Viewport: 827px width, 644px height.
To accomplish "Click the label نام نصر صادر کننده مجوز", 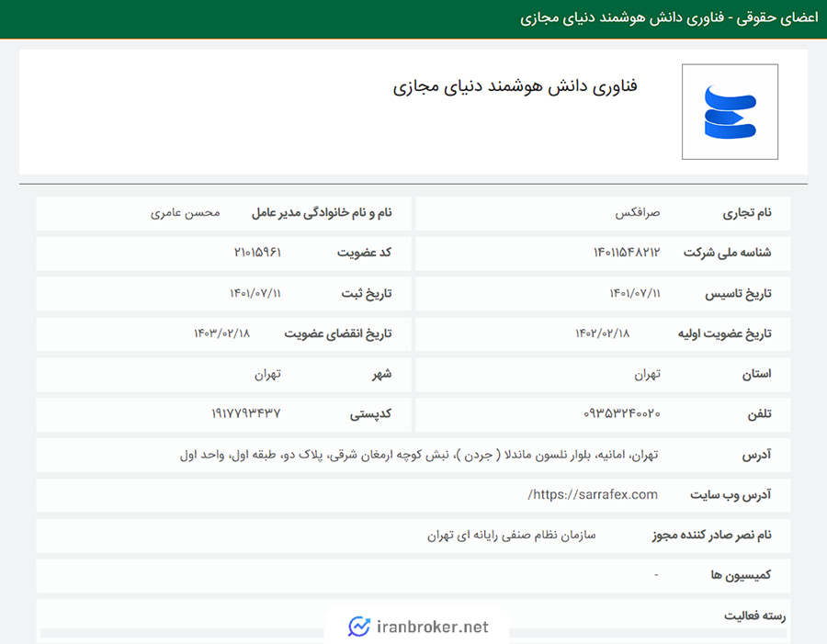I will pos(712,536).
